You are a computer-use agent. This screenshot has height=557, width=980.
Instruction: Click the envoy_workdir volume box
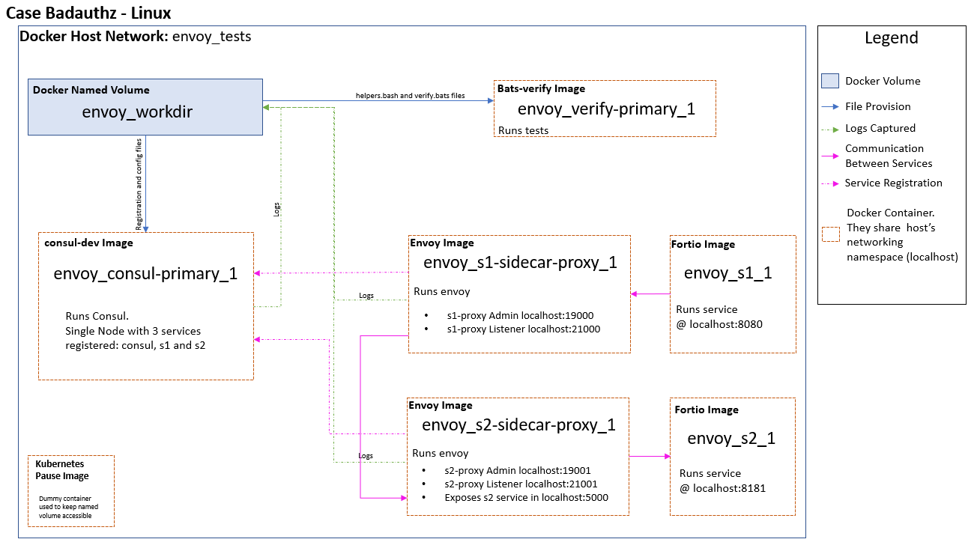145,107
